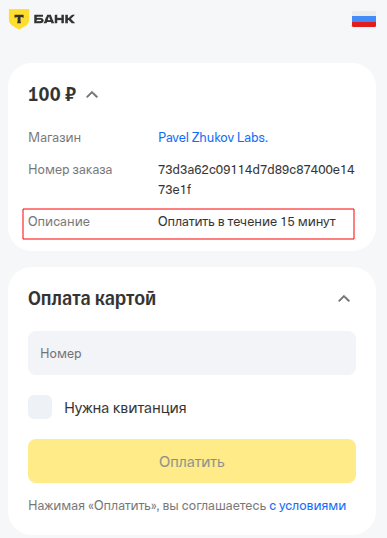The image size is (387, 538).
Task: Collapse order details chevron beside 100 ₽
Action: point(92,95)
